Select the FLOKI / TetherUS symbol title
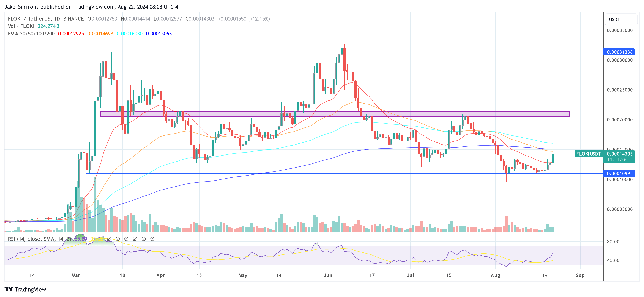 coord(46,19)
